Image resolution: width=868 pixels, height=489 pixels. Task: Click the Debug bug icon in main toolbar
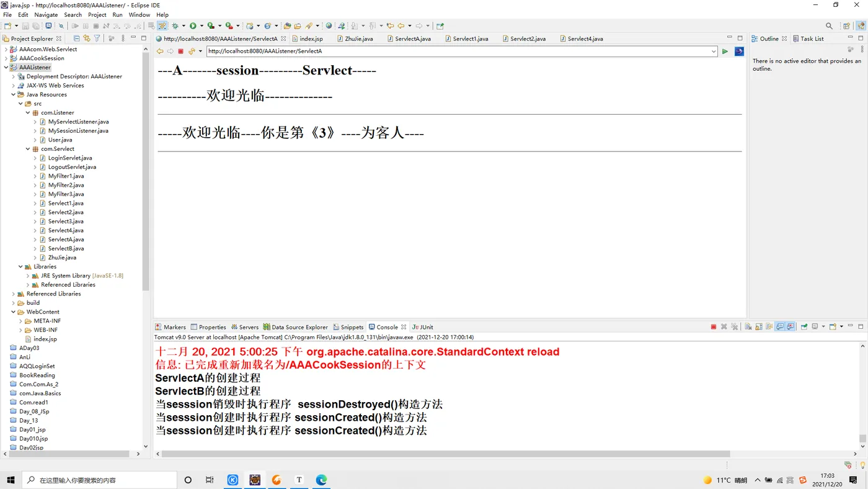pyautogui.click(x=175, y=26)
